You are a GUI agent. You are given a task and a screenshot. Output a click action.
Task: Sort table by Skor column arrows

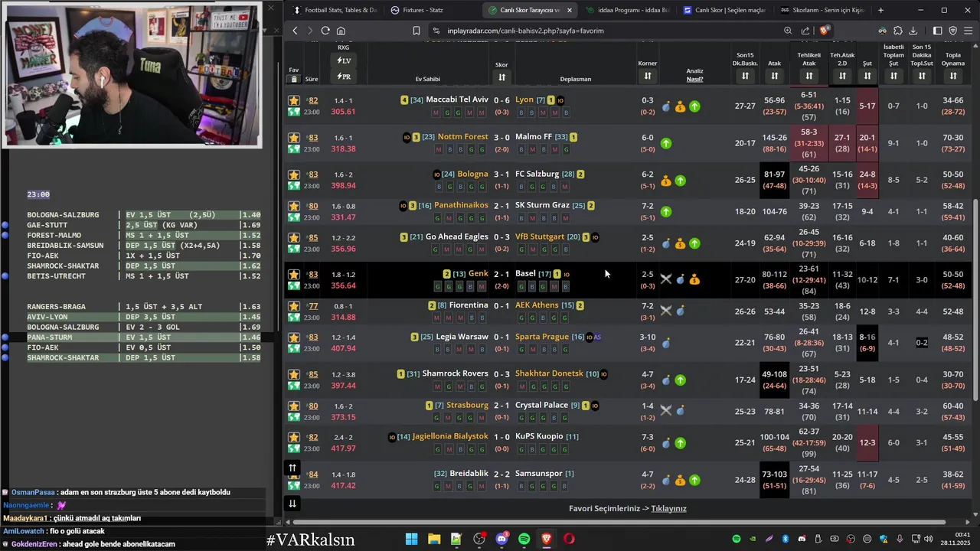tap(501, 77)
